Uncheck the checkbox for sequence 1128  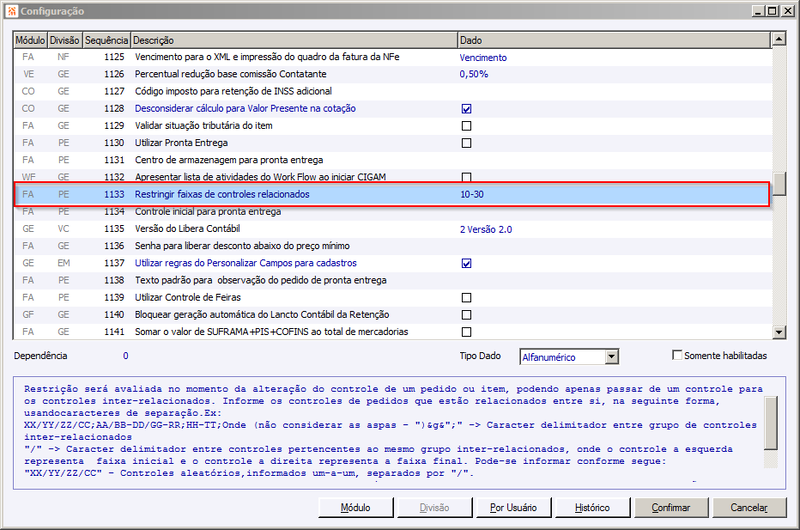tap(466, 109)
